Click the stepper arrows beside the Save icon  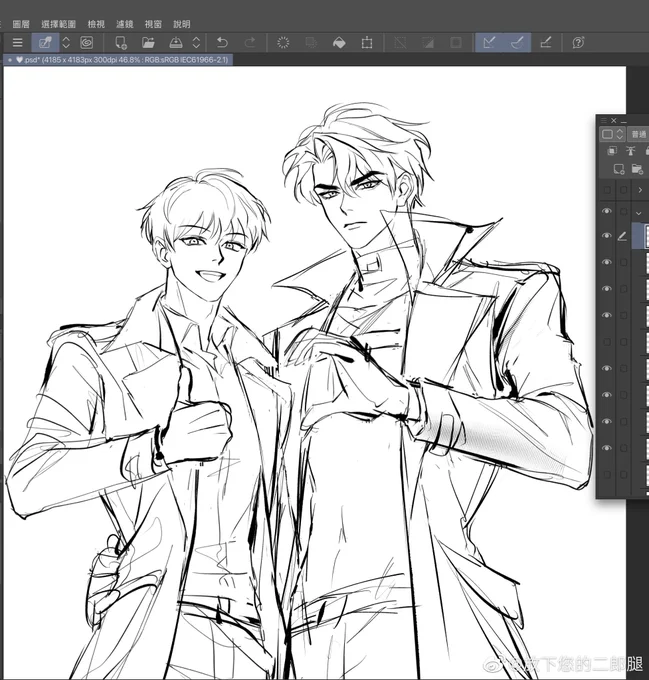[x=196, y=42]
